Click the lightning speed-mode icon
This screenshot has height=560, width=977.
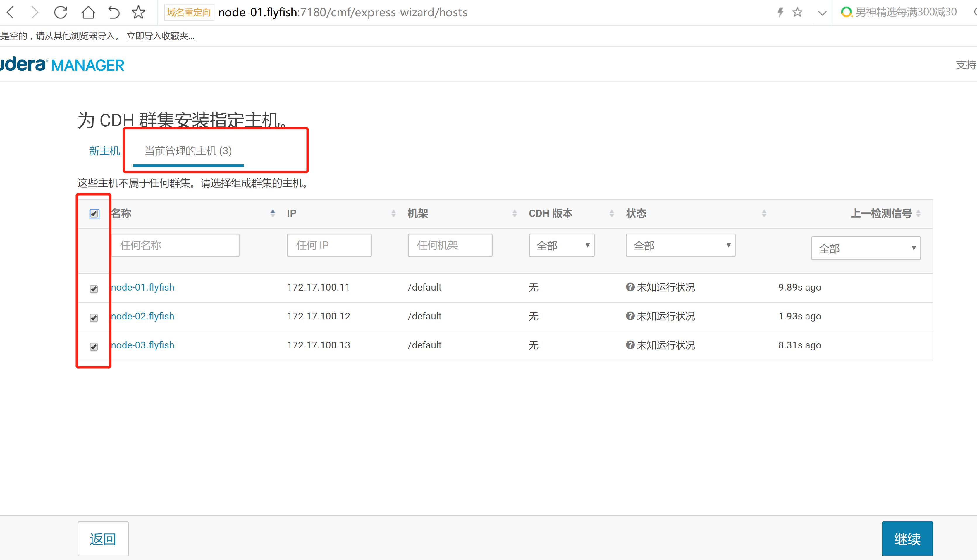tap(780, 12)
